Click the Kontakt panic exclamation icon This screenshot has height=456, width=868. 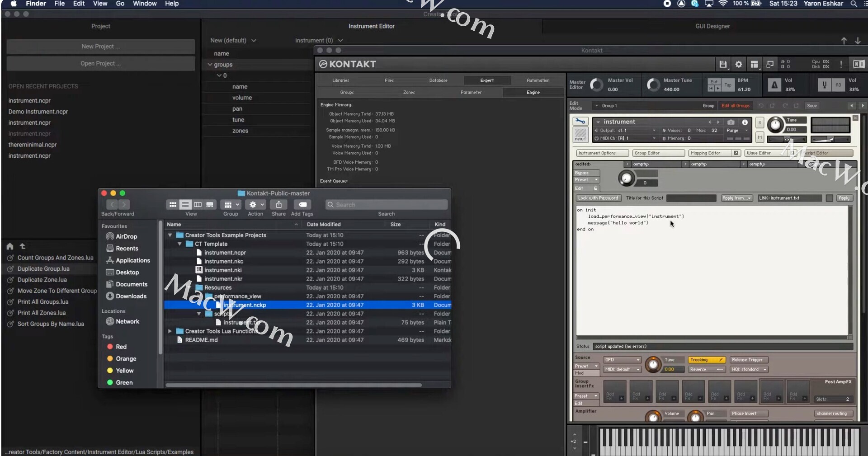tap(841, 64)
